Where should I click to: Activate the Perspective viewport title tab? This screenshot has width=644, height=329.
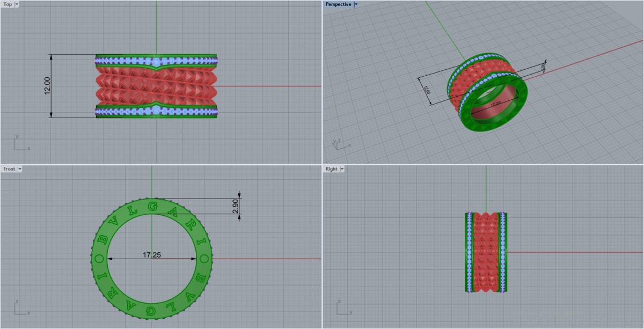pyautogui.click(x=338, y=4)
